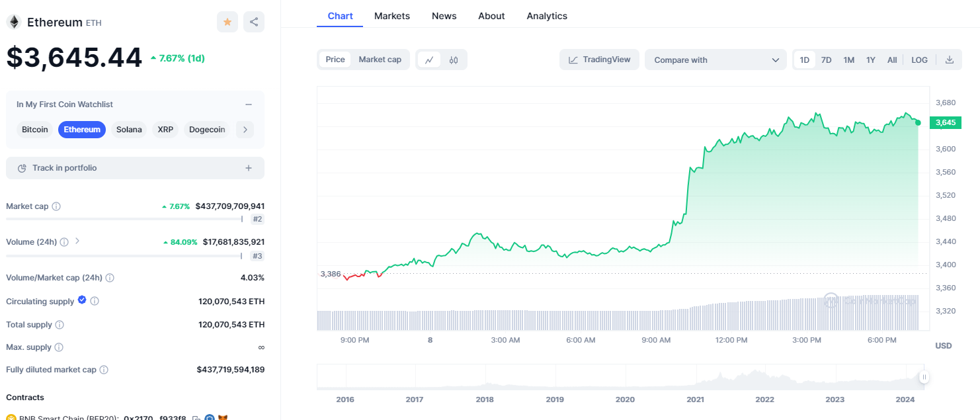This screenshot has width=980, height=420.
Task: Toggle Market cap chart mode
Action: point(380,60)
